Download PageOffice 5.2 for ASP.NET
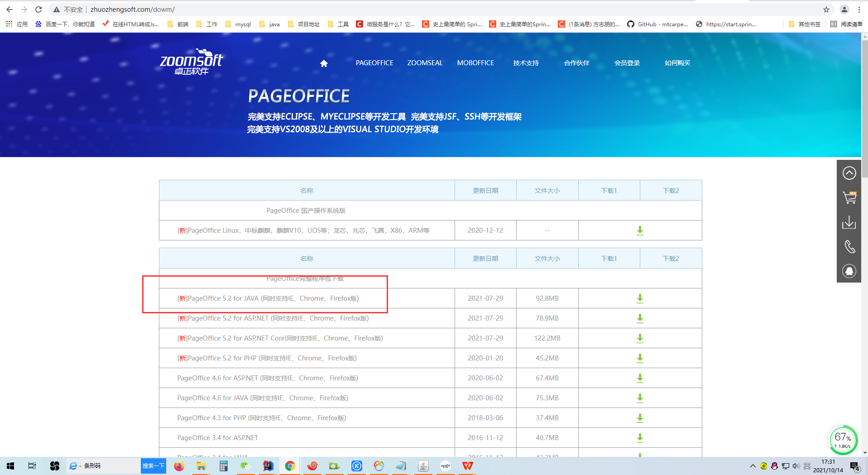This screenshot has width=868, height=475. [x=640, y=318]
